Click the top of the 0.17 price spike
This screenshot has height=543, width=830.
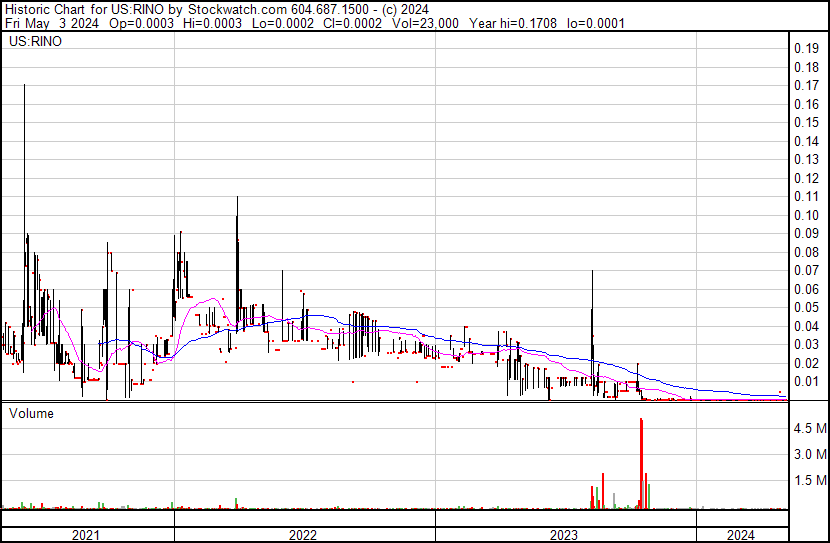[x=24, y=86]
